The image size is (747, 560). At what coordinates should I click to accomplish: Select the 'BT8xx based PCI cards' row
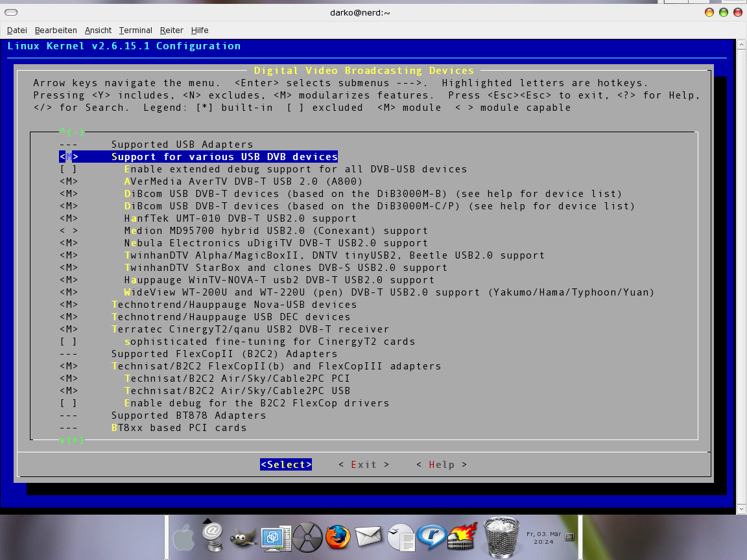coord(179,428)
